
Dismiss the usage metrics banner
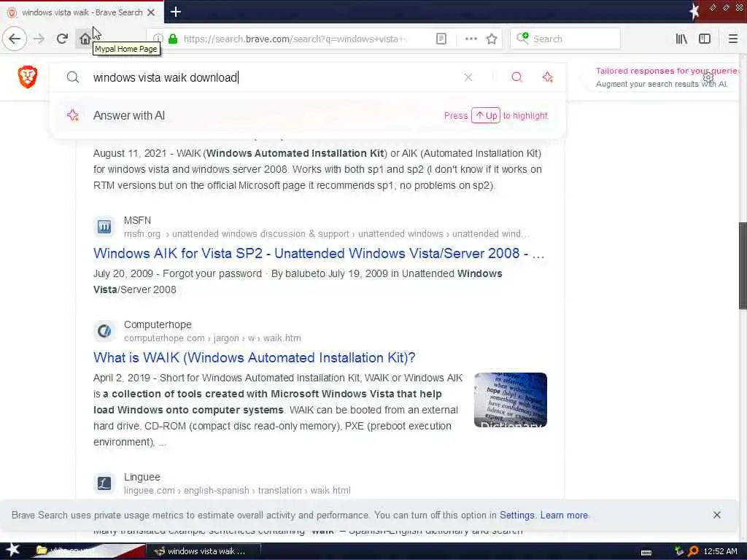716,515
